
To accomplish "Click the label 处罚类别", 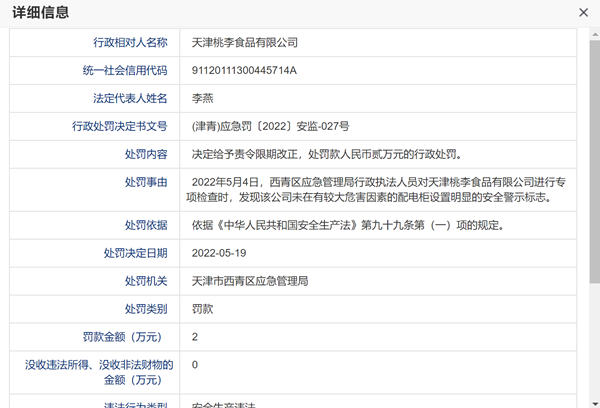I will (146, 309).
